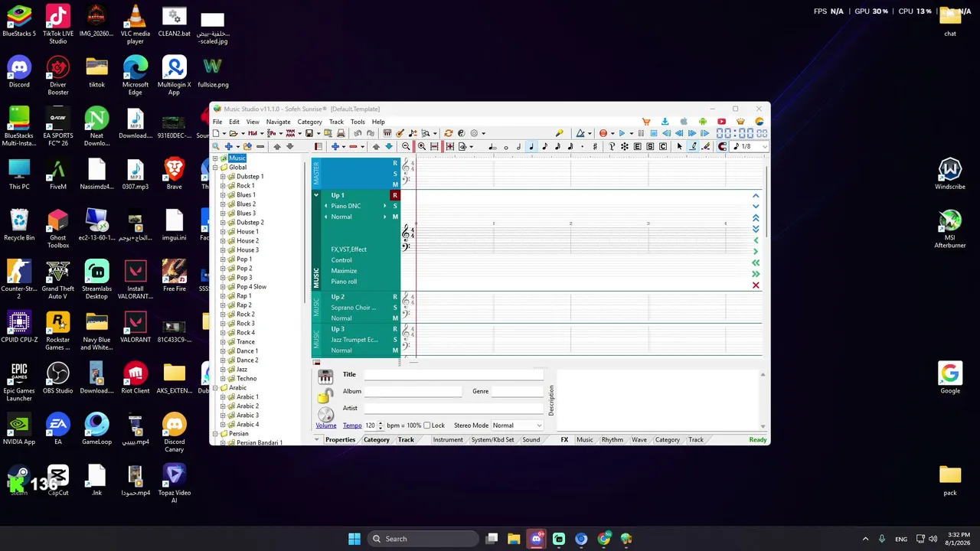Click the Print icon in toolbar
Viewport: 980px width, 551px height.
coord(341,133)
